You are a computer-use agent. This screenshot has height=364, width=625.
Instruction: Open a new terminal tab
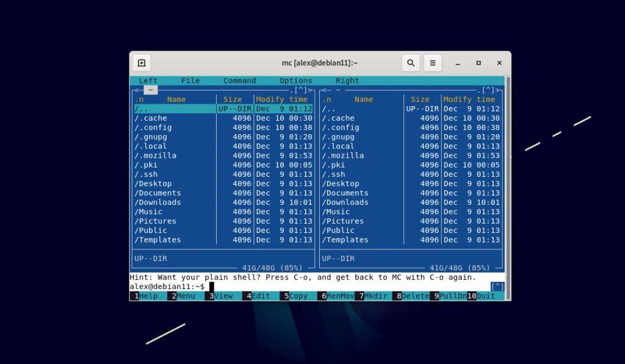[x=142, y=63]
